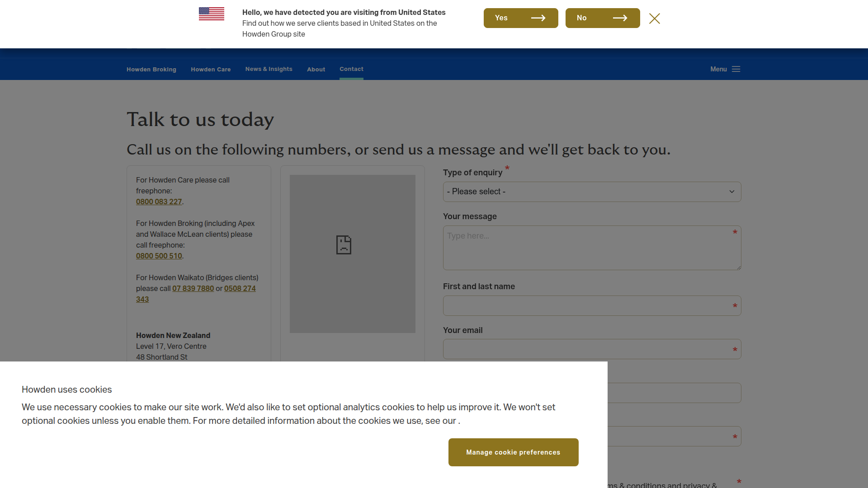
Task: Click the 07 839 7880 Waikato phone link
Action: click(x=193, y=288)
